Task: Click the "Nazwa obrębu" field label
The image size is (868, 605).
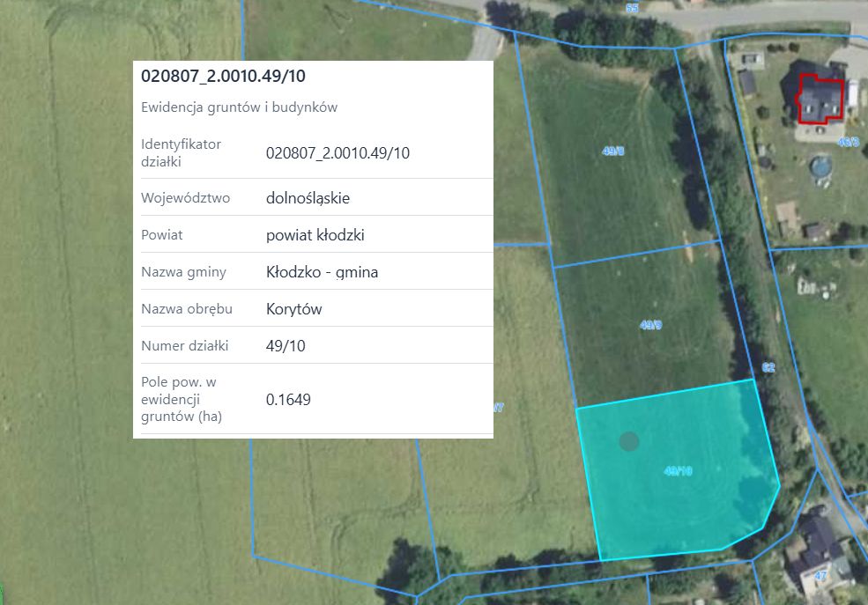Action: tap(187, 308)
